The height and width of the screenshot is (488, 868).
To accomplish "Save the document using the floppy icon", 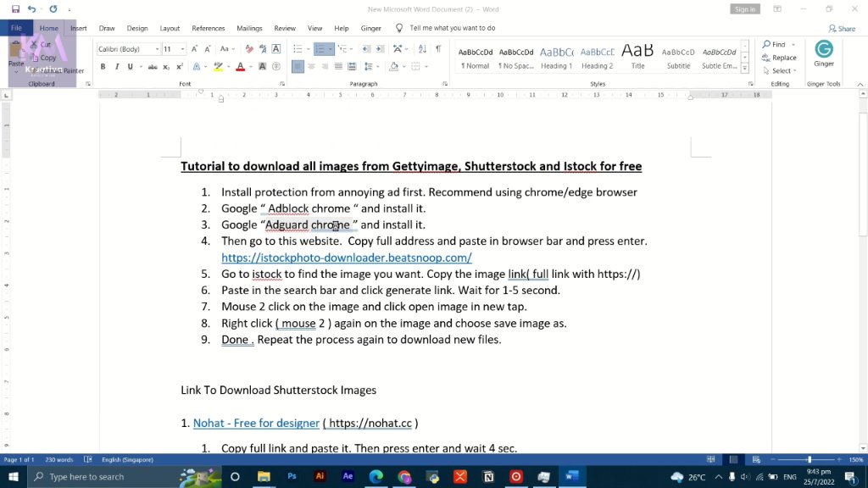I will click(x=15, y=8).
